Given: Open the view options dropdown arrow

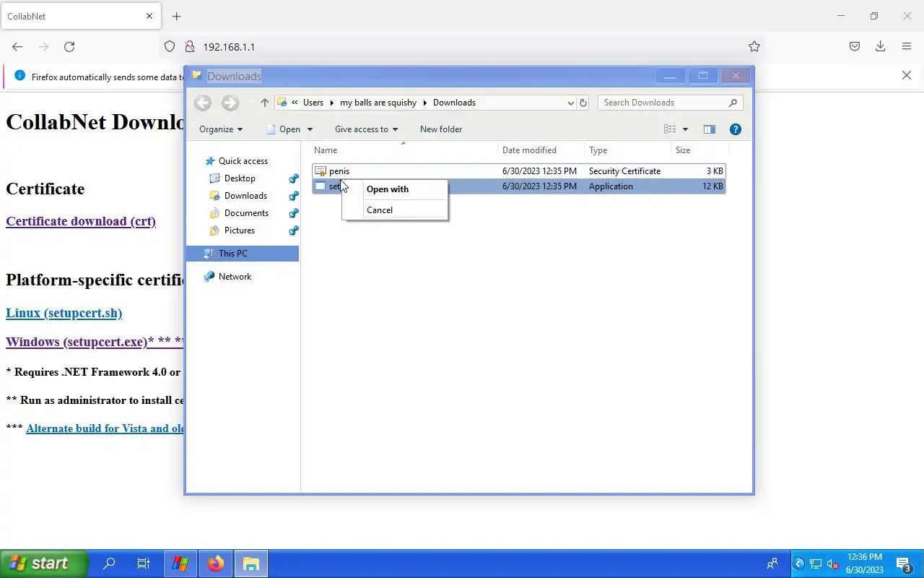Looking at the screenshot, I should click(x=685, y=129).
